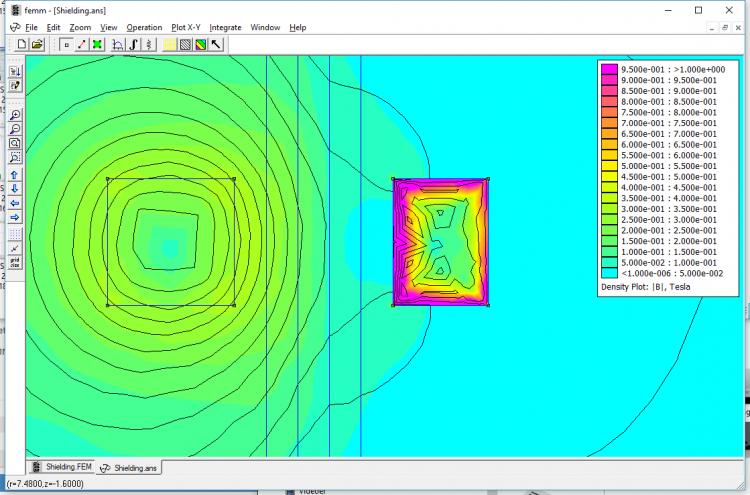Click the Open file folder icon
The image size is (750, 495).
37,44
